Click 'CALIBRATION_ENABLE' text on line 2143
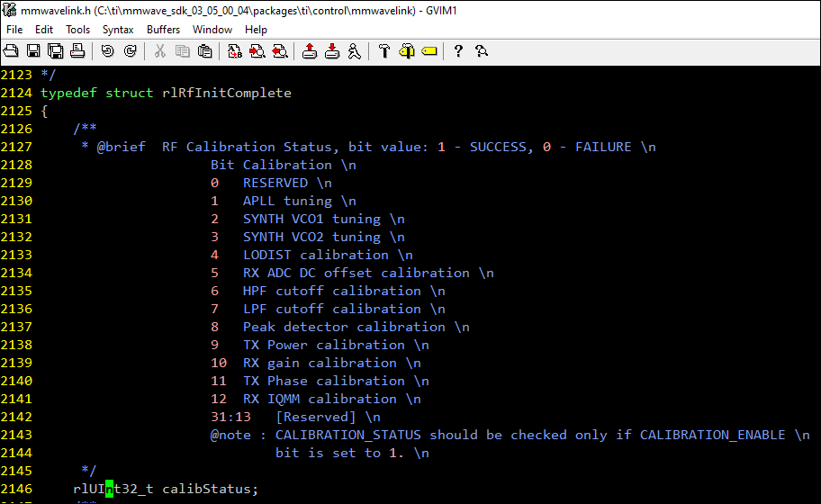Viewport: 821px width, 504px height. 713,435
